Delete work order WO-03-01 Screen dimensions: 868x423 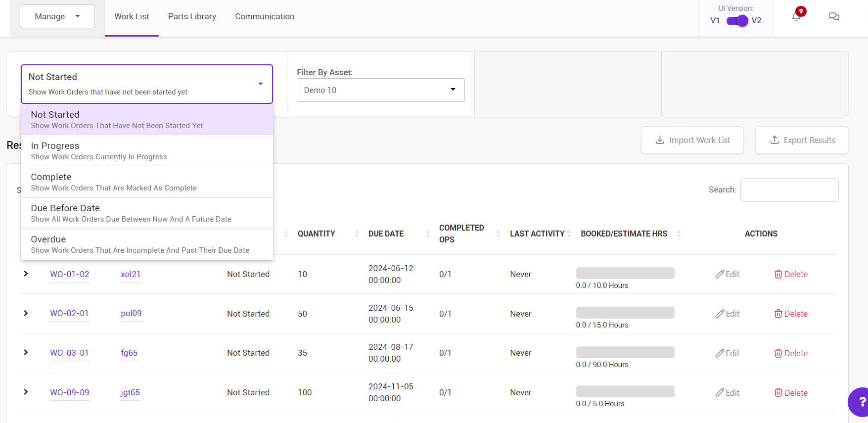coord(791,353)
